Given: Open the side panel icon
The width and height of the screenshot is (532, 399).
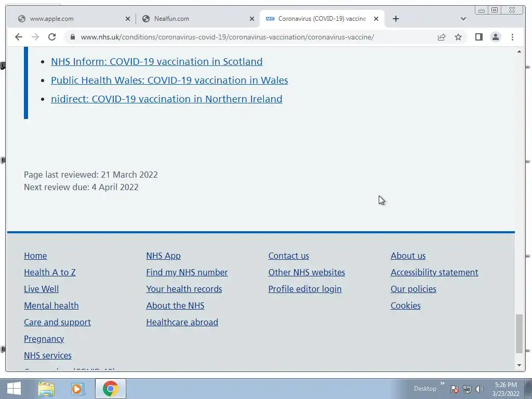Looking at the screenshot, I should click(478, 37).
